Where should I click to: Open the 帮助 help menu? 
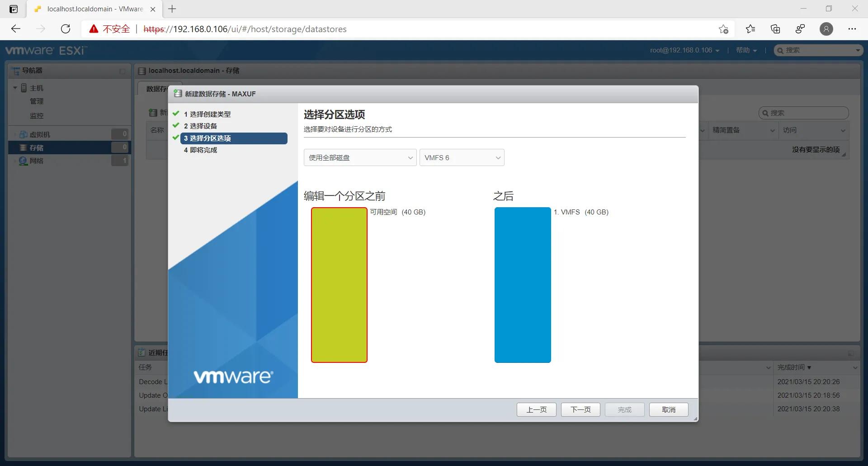(746, 50)
